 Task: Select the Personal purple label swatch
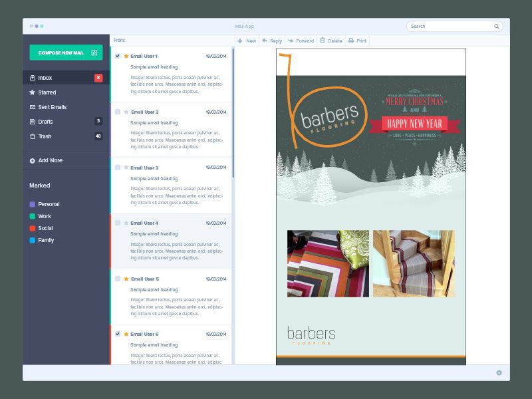[x=33, y=204]
